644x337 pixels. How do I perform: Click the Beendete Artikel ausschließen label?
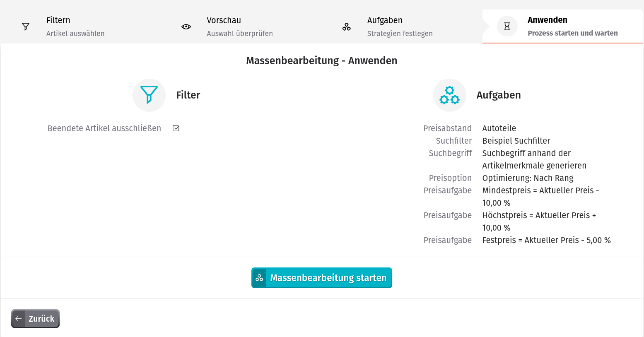click(x=104, y=128)
